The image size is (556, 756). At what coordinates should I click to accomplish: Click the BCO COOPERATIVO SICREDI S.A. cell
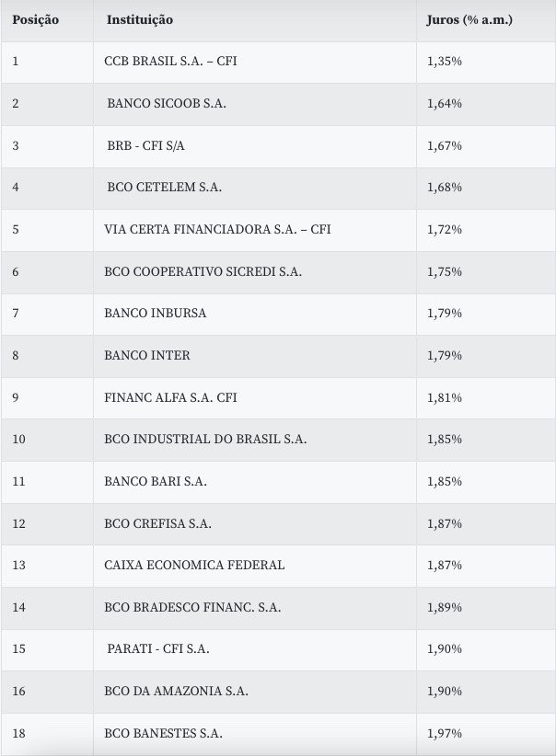pyautogui.click(x=203, y=271)
